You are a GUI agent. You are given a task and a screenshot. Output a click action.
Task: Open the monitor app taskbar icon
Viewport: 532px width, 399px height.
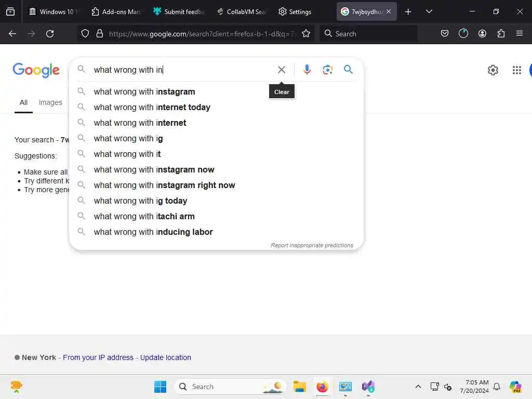345,387
